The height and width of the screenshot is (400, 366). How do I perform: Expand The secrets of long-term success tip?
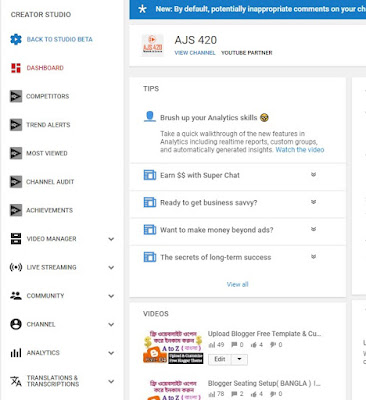[313, 257]
